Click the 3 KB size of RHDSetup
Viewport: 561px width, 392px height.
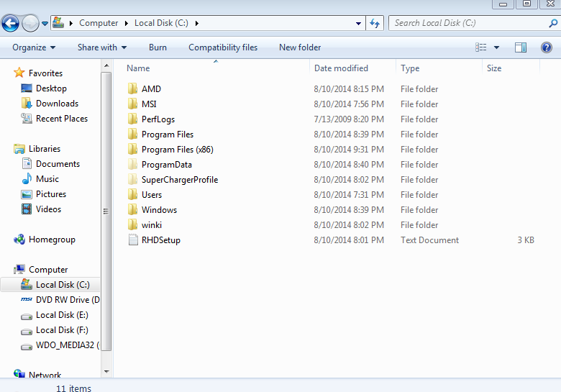[x=526, y=240]
